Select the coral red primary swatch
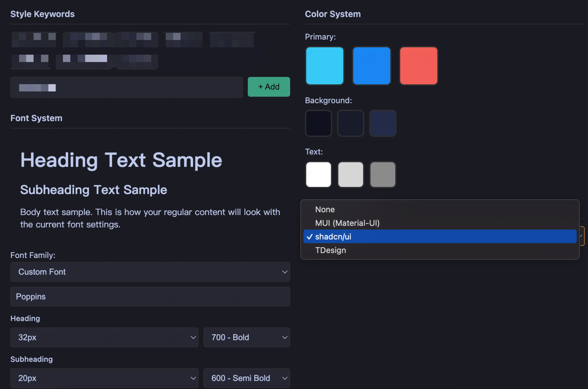Screen dimensions: 588x389 [x=418, y=66]
